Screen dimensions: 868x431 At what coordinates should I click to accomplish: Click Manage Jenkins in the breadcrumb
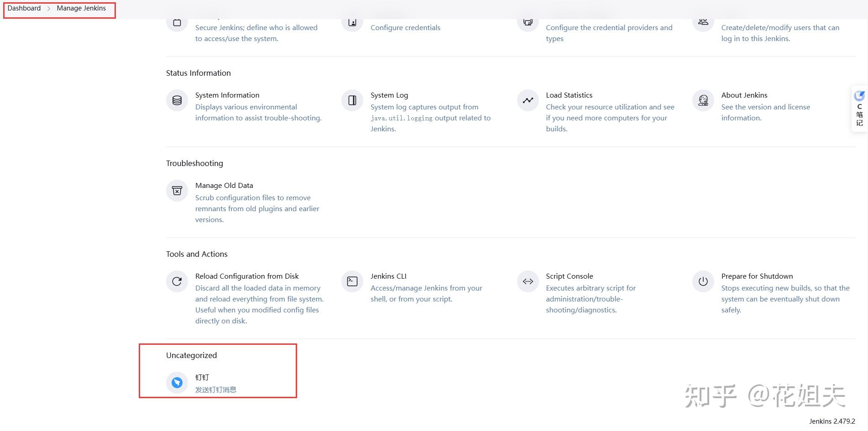click(x=81, y=8)
